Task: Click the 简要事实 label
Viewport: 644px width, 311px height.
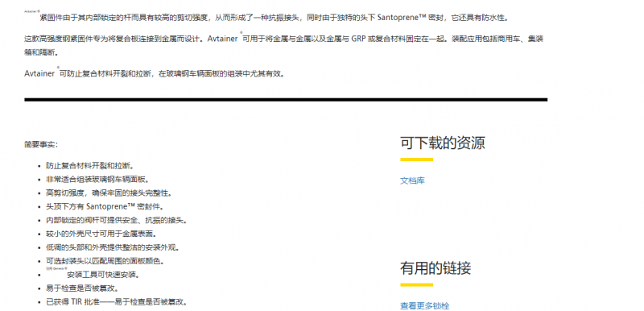Action: click(41, 144)
